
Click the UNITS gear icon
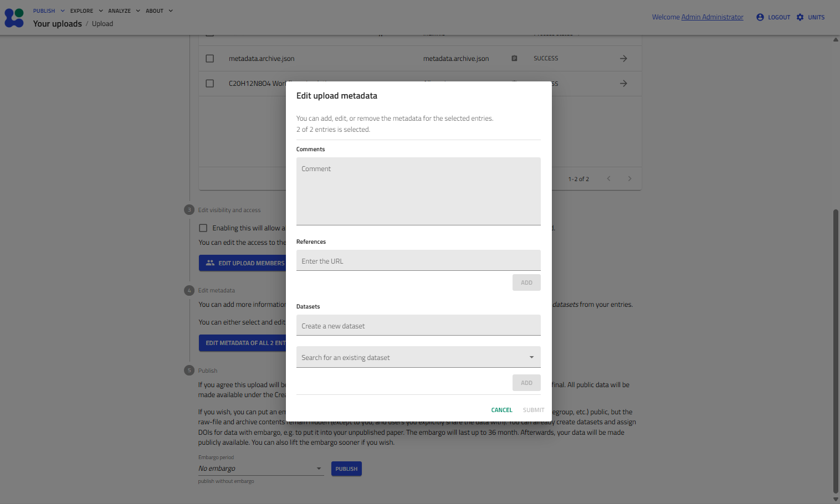[x=800, y=17]
